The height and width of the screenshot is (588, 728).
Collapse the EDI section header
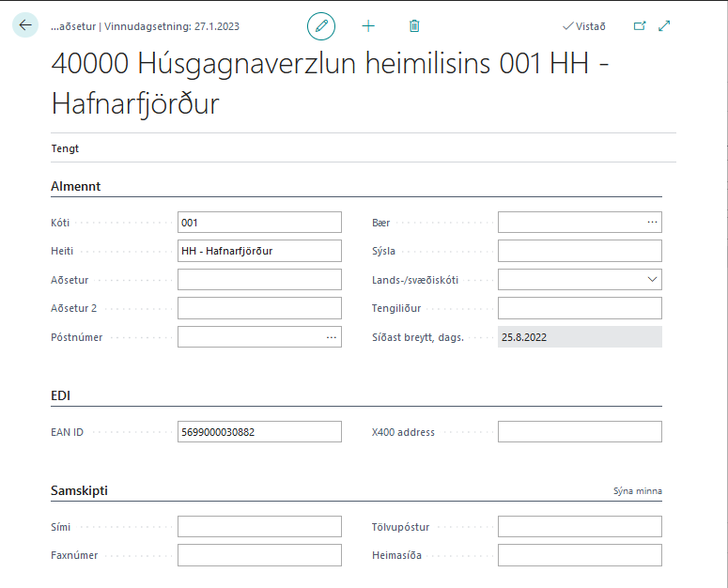pyautogui.click(x=60, y=396)
